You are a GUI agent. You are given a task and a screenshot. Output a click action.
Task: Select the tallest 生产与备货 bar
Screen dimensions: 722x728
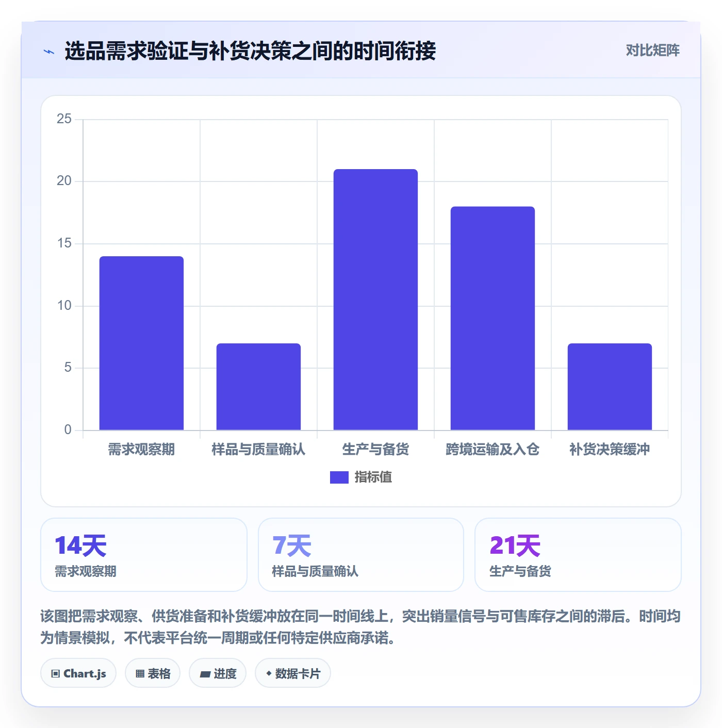pyautogui.click(x=375, y=300)
